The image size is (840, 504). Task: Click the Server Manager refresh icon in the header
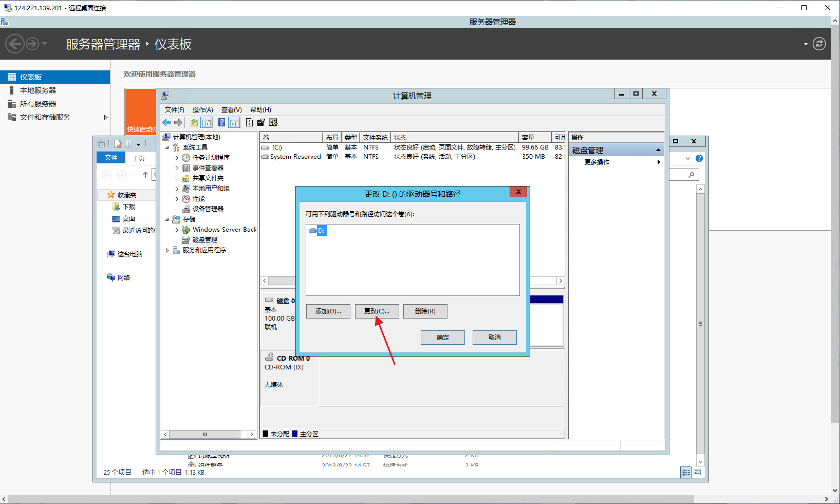819,44
